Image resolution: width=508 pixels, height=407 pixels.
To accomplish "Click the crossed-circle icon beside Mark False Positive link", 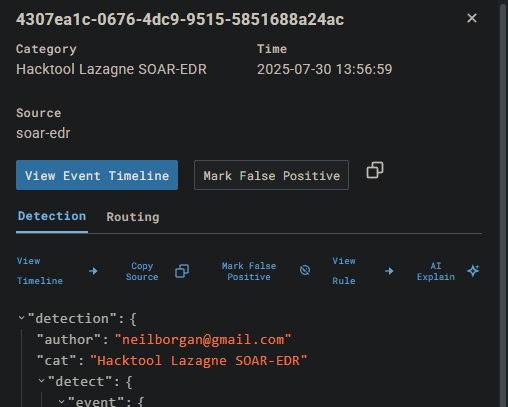I will click(x=305, y=270).
